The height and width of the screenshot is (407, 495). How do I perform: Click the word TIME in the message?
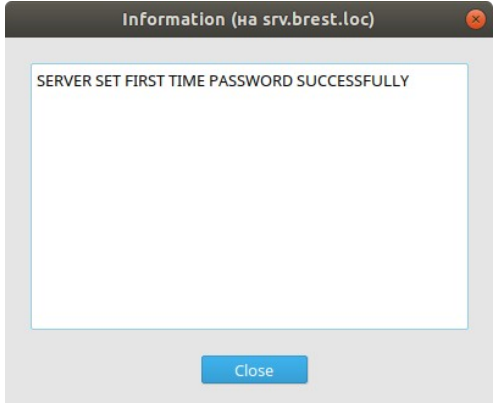click(x=187, y=81)
